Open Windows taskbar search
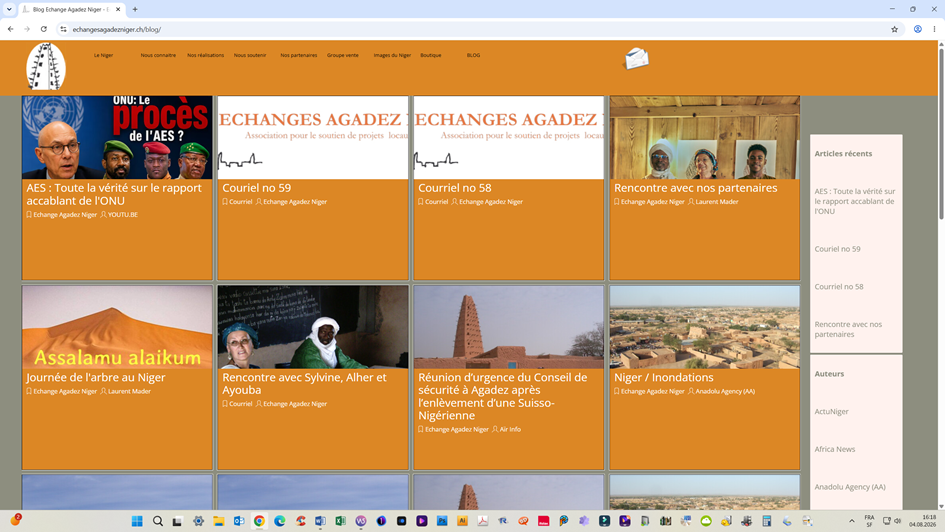This screenshot has width=945, height=532. point(157,521)
